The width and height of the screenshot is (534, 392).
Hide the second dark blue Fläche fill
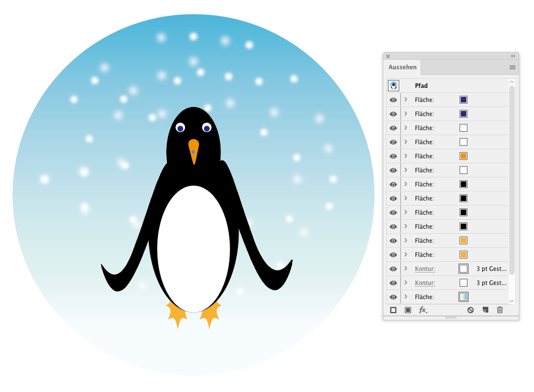coord(394,114)
